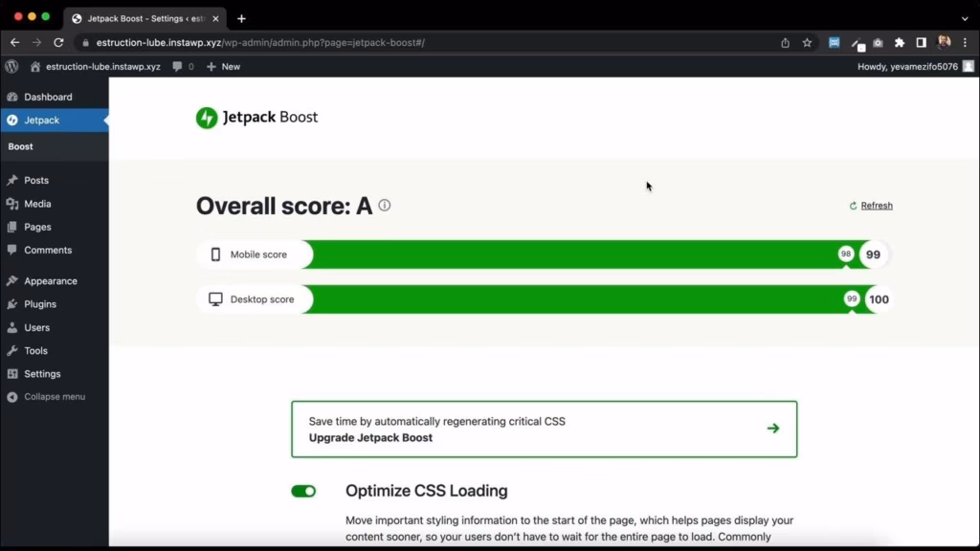Click the share icon in address bar
The image size is (980, 551).
coord(785,42)
